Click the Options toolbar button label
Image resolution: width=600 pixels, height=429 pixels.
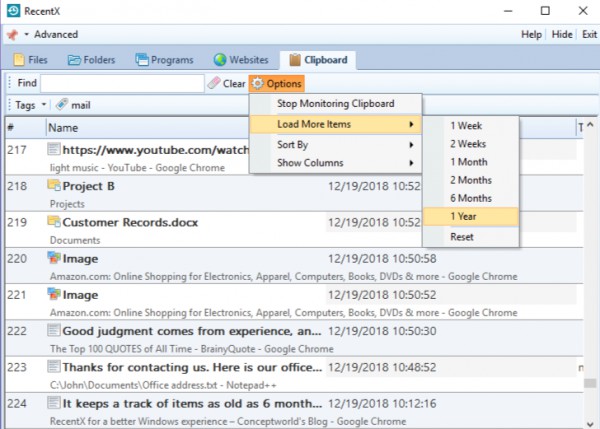284,83
